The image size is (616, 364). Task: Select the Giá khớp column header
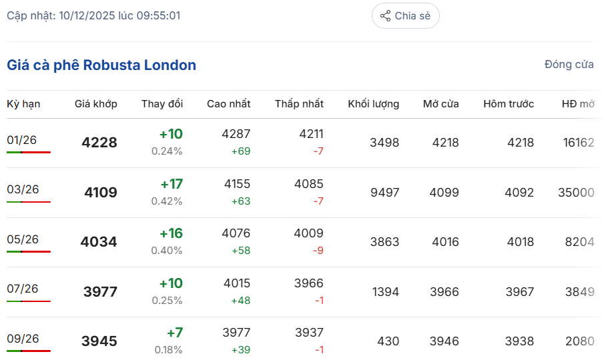pos(95,104)
